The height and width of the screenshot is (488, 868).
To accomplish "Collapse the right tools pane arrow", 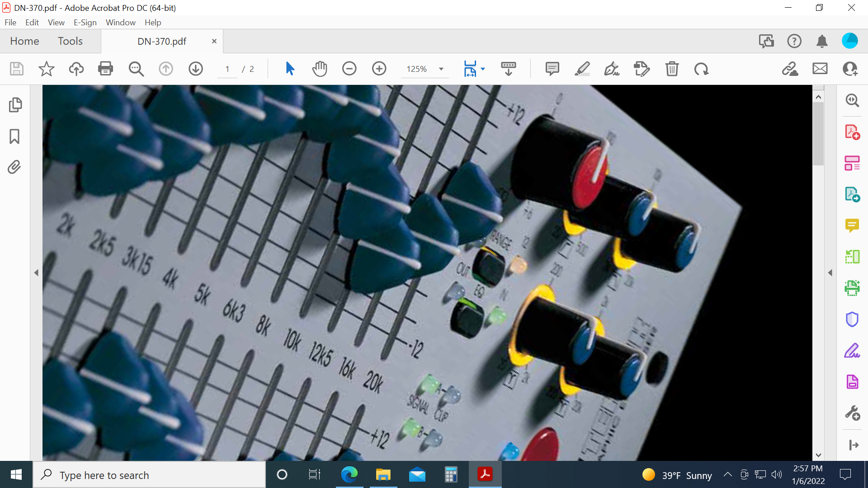I will point(831,272).
